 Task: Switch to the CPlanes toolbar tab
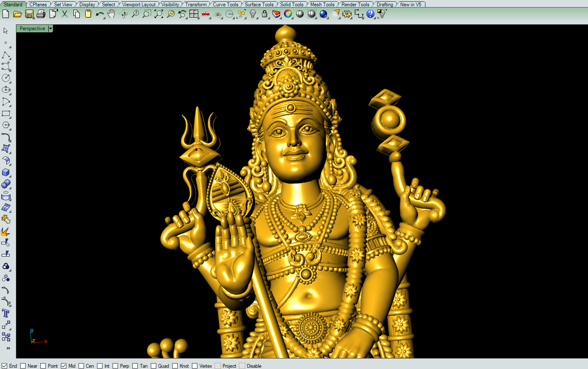point(38,4)
